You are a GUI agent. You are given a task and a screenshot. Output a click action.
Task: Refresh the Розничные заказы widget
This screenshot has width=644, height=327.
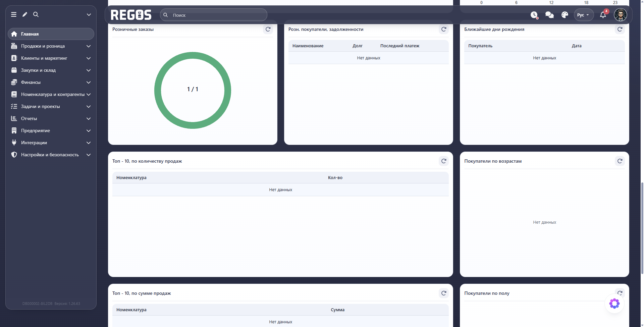point(268,29)
